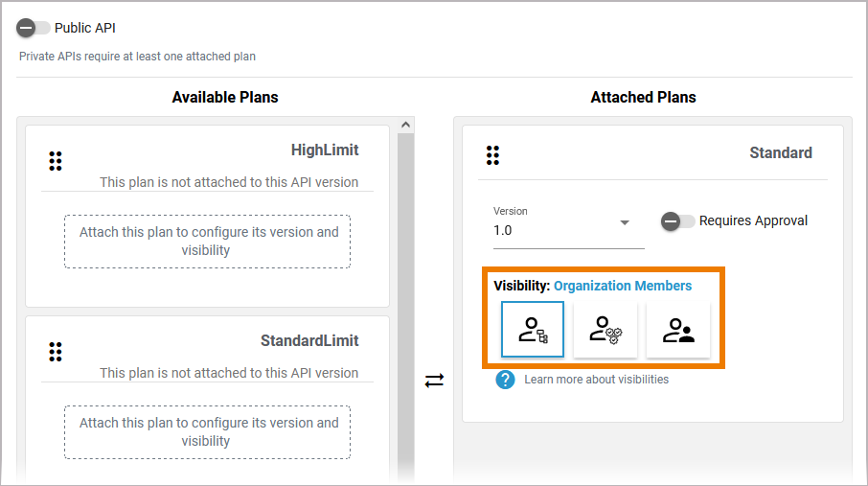Toggle the Public API switch
The width and height of the screenshot is (868, 486).
click(34, 28)
